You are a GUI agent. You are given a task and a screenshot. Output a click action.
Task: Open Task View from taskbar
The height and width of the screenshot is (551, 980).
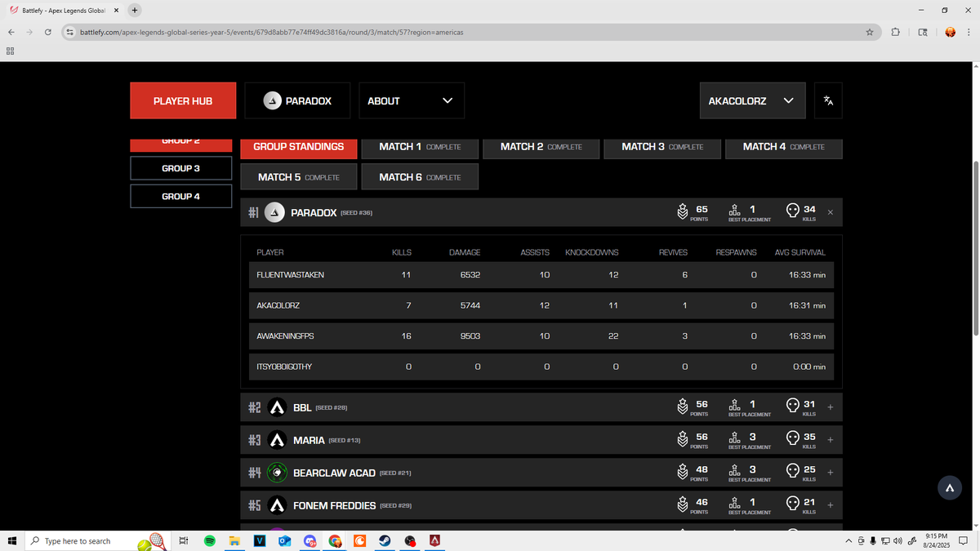coord(184,540)
